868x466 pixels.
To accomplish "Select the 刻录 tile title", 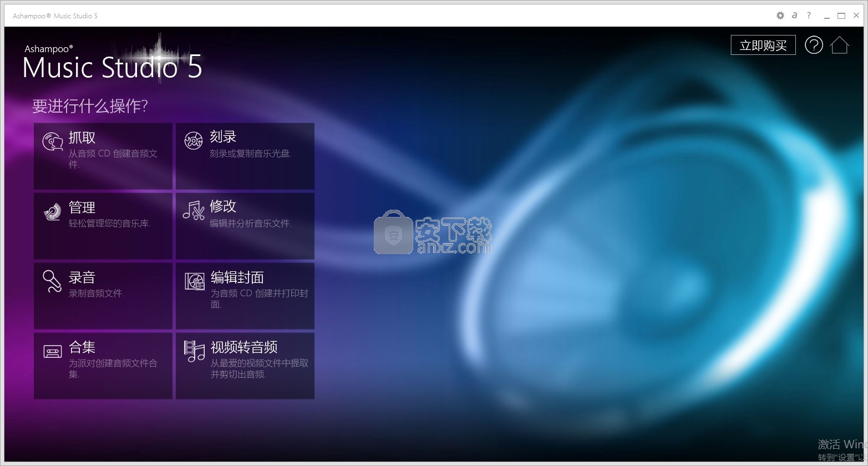I will [x=223, y=136].
